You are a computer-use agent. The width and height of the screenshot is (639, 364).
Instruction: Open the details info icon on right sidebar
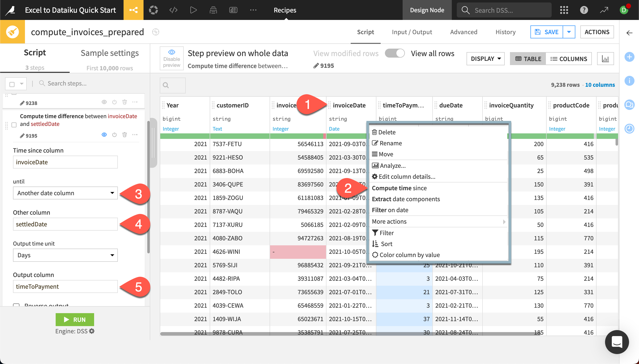coord(630,81)
